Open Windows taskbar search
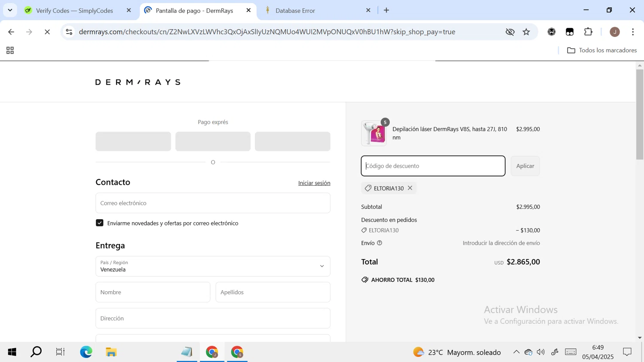The image size is (644, 362). [x=36, y=352]
